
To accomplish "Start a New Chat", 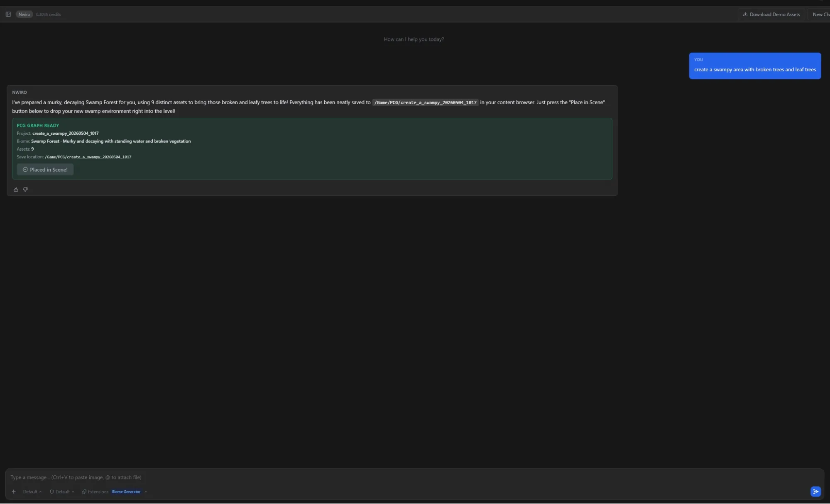I will 820,14.
